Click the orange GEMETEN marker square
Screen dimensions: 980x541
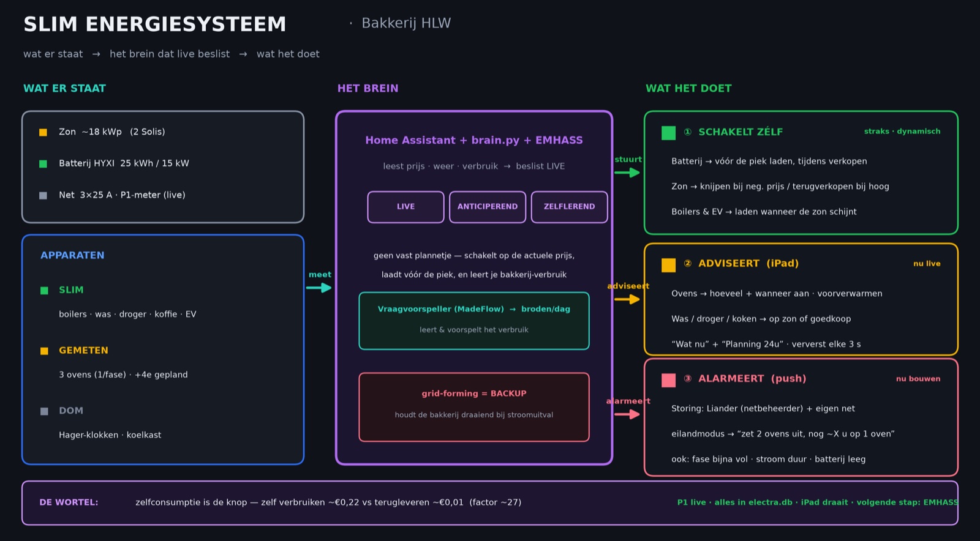(44, 351)
